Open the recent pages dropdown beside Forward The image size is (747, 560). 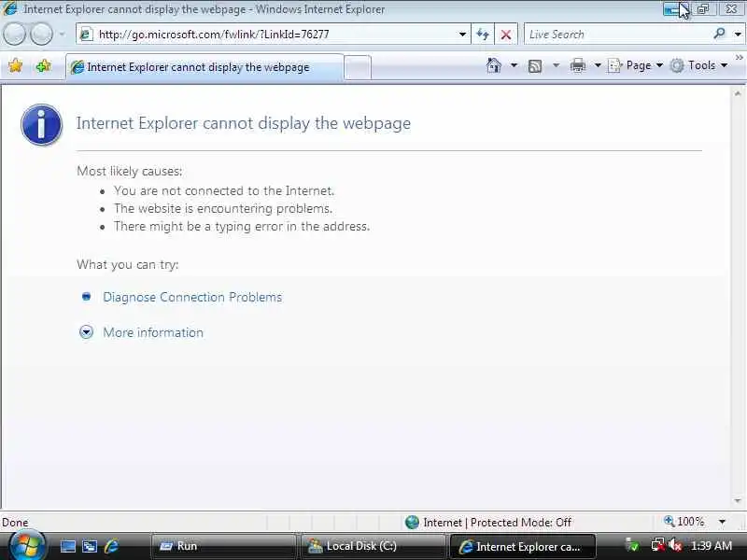tap(62, 35)
